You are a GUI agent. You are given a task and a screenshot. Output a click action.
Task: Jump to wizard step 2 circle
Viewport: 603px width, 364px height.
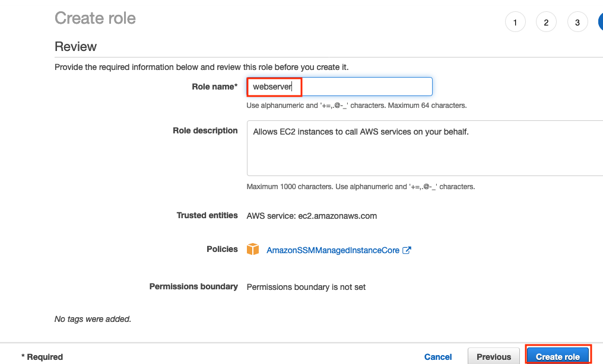[x=546, y=23]
